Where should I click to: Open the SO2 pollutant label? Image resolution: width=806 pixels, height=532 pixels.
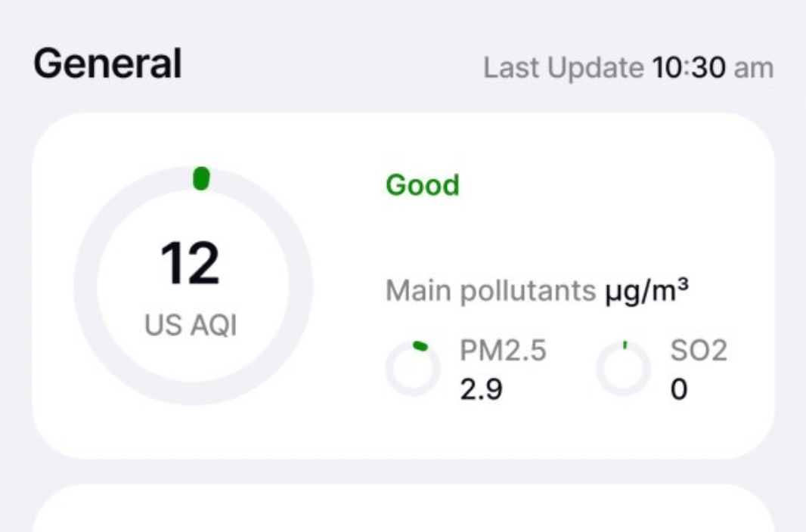coord(699,351)
